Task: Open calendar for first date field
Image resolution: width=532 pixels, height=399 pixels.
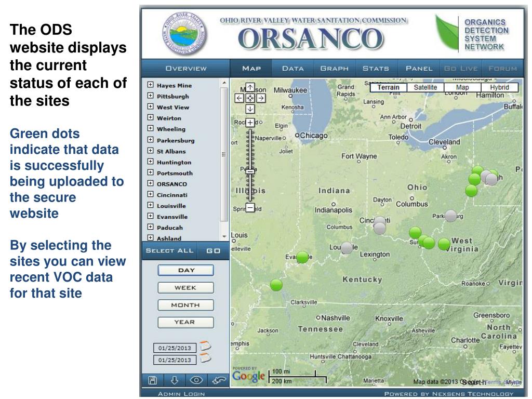Action: (205, 345)
